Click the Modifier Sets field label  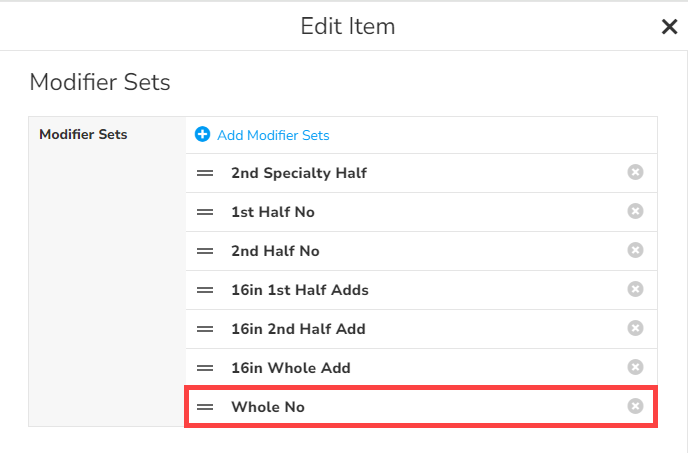(83, 134)
